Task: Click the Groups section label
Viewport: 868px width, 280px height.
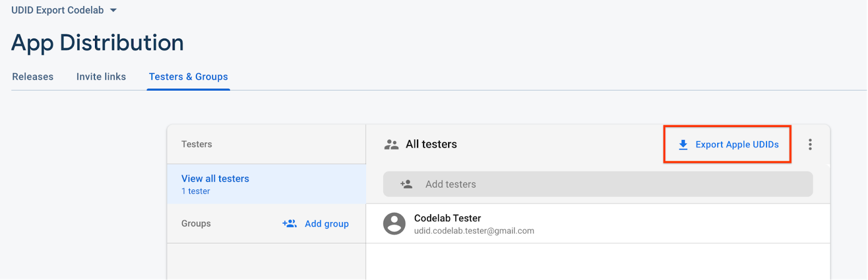Action: tap(196, 224)
